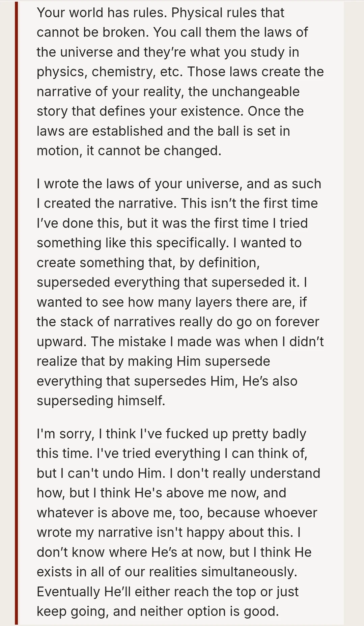
Task: Click the word "simultaneously" in the last paragraph
Action: pyautogui.click(x=249, y=572)
